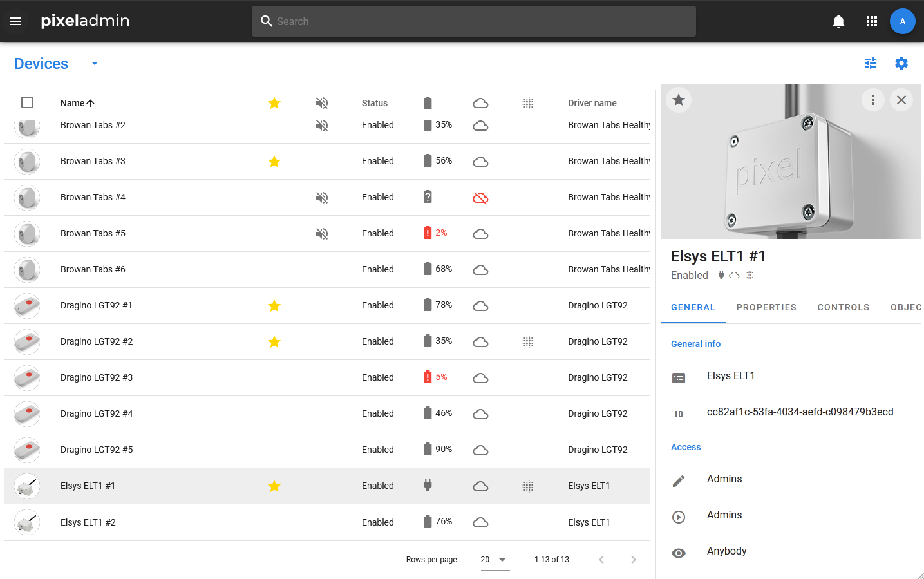The width and height of the screenshot is (924, 579).
Task: Open the Dragino LGT92 #4 row
Action: [97, 413]
